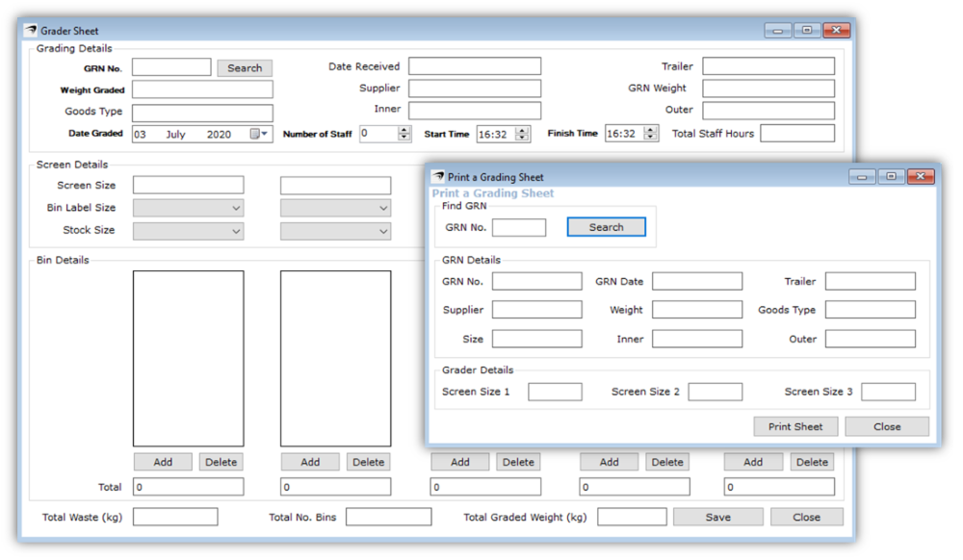Click second Screen Size input field
The height and width of the screenshot is (560, 963).
[x=335, y=186]
